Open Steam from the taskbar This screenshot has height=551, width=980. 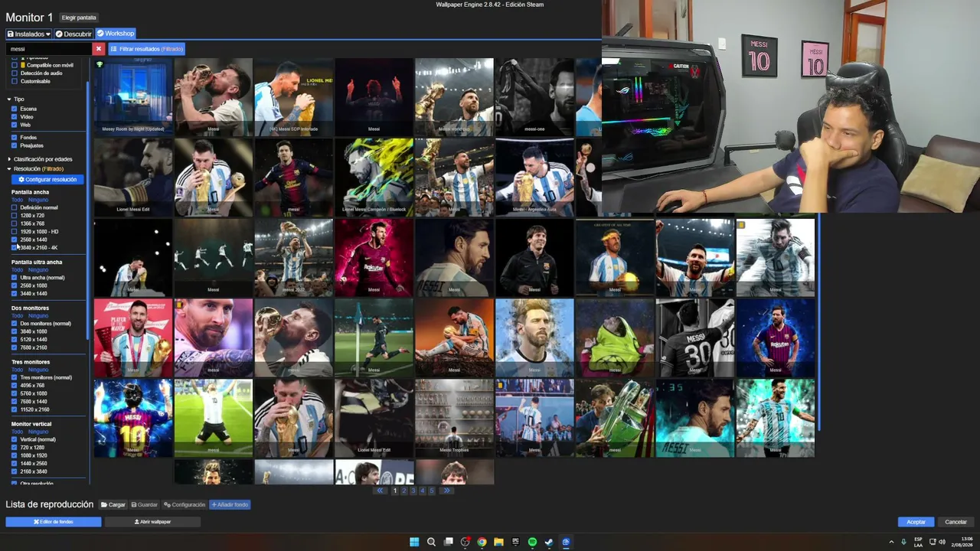(549, 542)
